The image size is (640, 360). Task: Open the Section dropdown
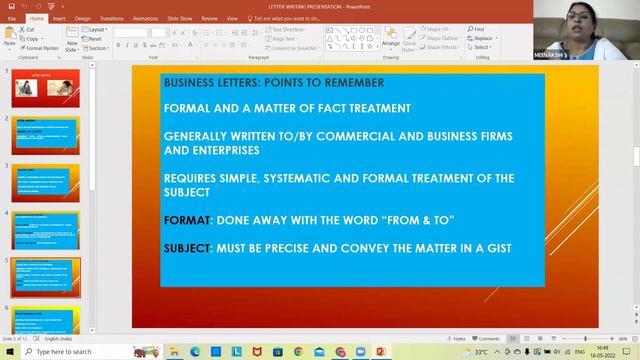[x=96, y=48]
